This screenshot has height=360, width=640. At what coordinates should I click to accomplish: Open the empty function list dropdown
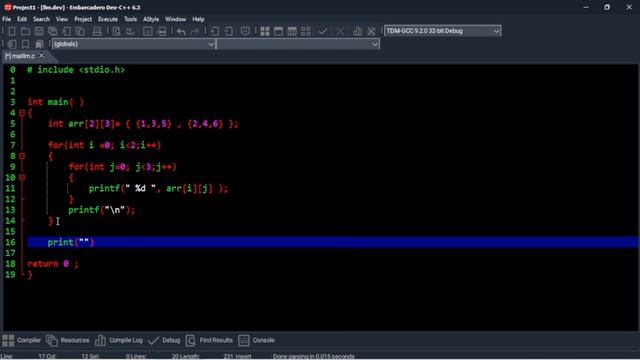point(298,44)
